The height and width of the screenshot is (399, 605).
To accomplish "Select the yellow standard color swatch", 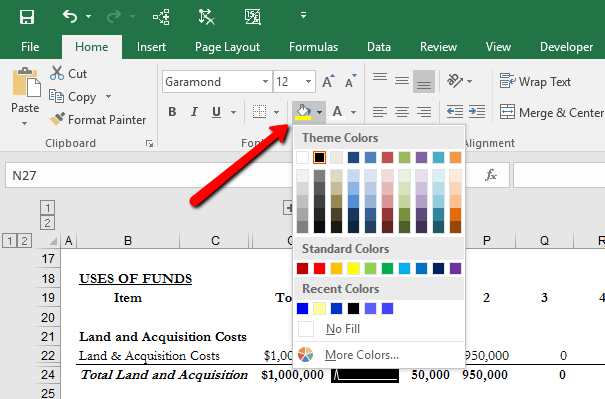I will [353, 268].
